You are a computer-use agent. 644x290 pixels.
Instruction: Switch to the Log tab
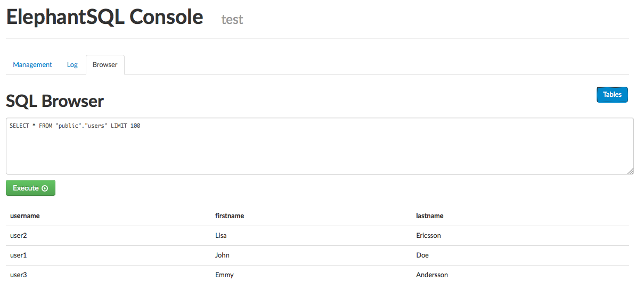[72, 65]
